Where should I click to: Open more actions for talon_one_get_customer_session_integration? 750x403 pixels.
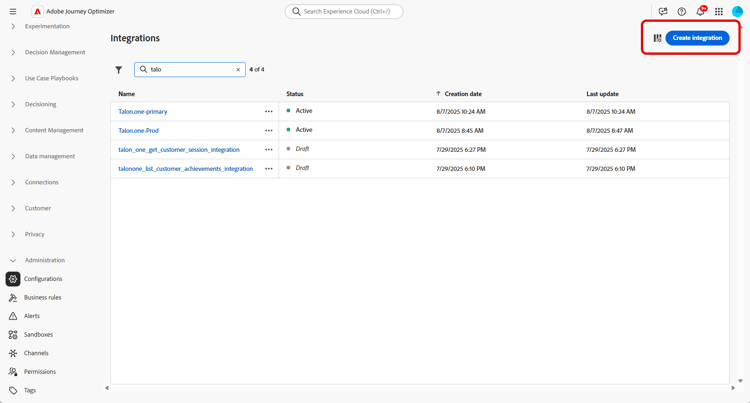269,150
